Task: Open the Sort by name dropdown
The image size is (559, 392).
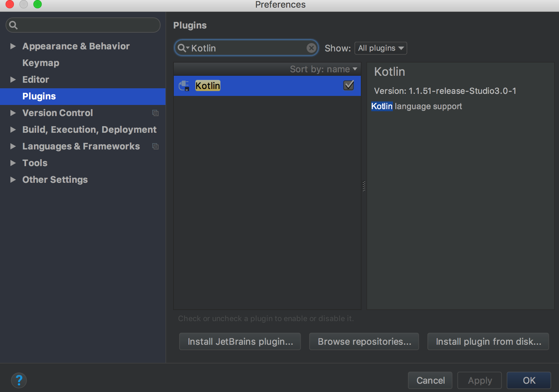Action: (324, 69)
